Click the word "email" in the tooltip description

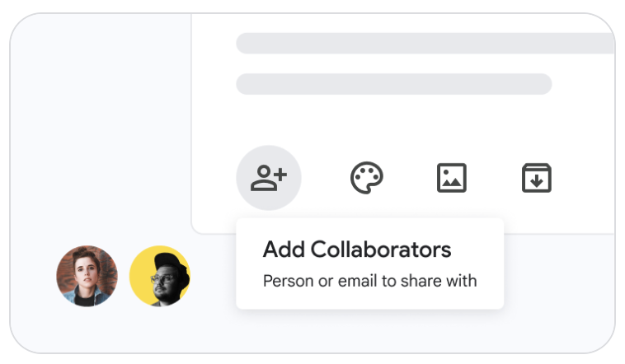pos(352,281)
